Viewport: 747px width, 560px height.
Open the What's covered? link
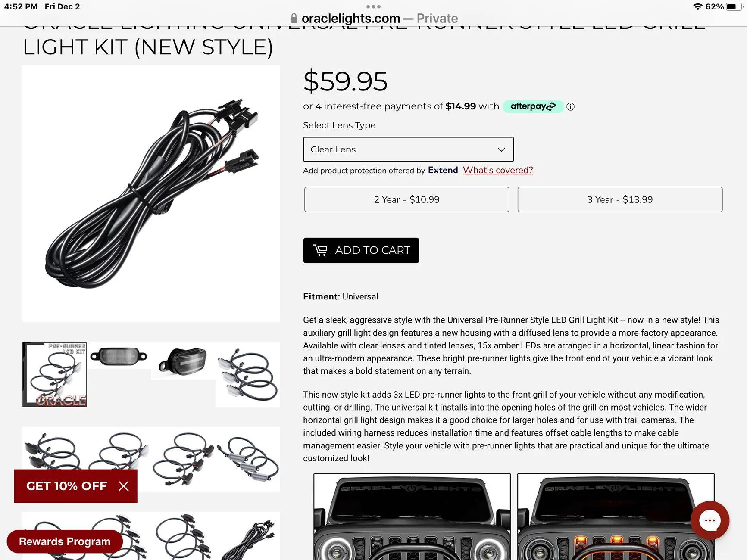[498, 170]
